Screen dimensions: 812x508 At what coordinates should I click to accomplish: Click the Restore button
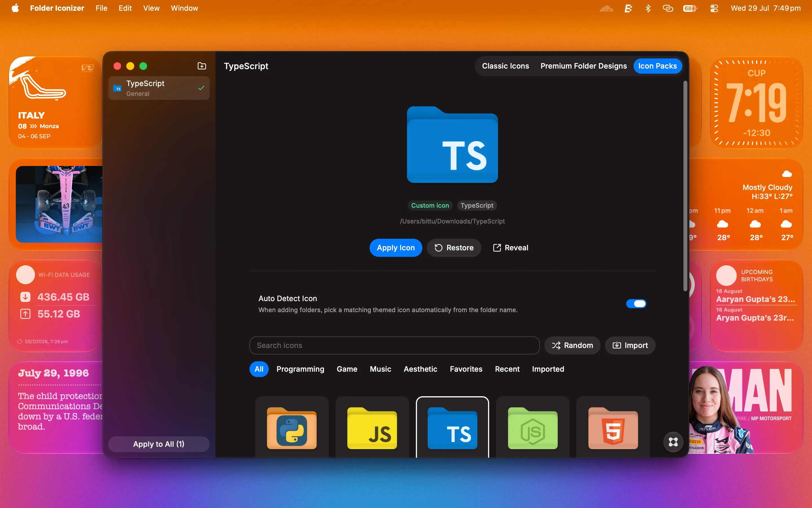click(x=454, y=248)
